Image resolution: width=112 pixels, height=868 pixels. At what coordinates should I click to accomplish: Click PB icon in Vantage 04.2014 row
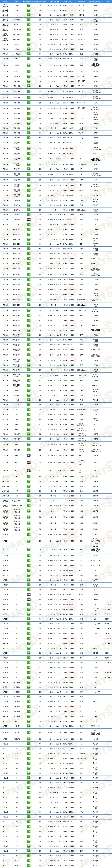(29, 39)
